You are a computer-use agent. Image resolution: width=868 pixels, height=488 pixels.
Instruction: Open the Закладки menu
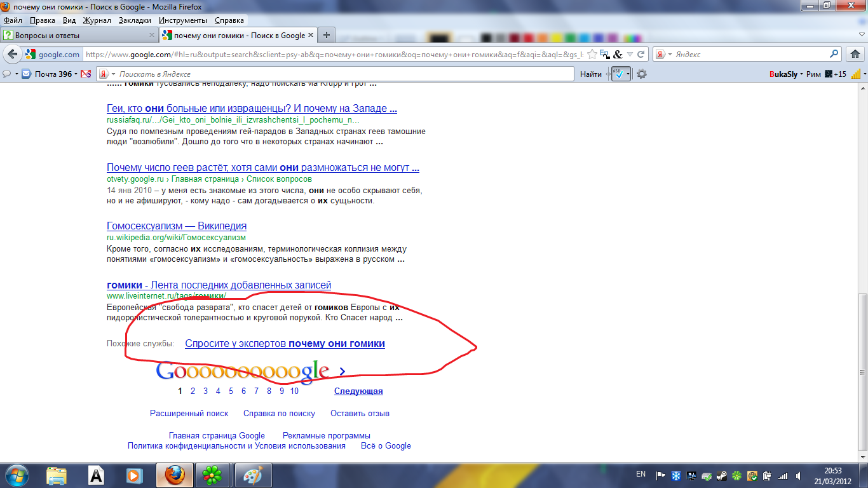point(135,20)
